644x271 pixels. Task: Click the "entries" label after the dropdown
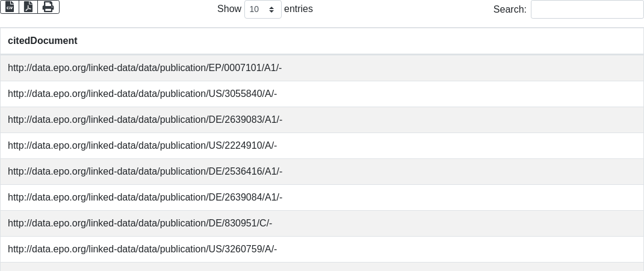coord(298,9)
